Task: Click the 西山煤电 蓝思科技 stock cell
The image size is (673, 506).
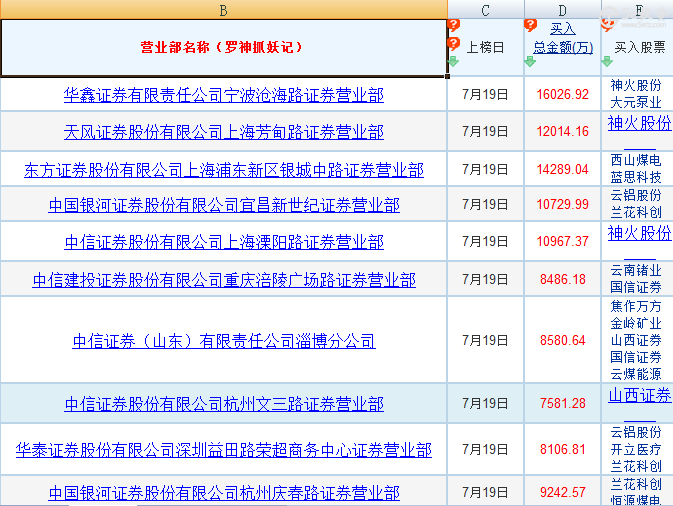Action: [x=636, y=169]
